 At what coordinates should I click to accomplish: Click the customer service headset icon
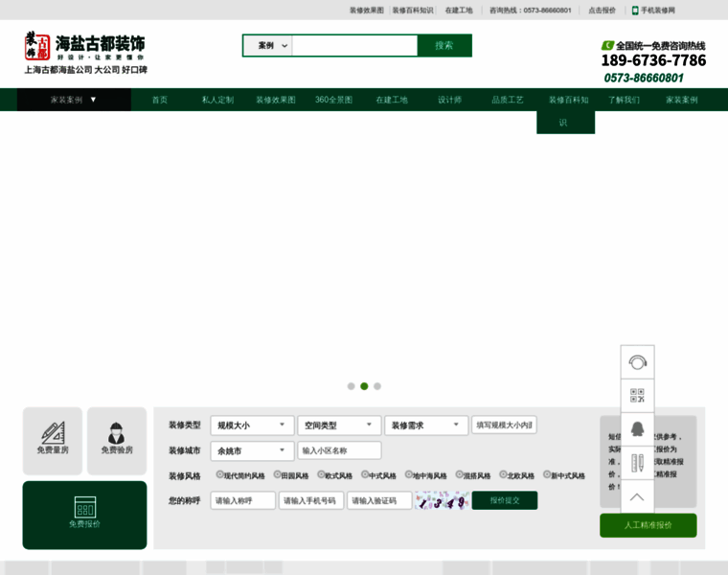pos(637,362)
